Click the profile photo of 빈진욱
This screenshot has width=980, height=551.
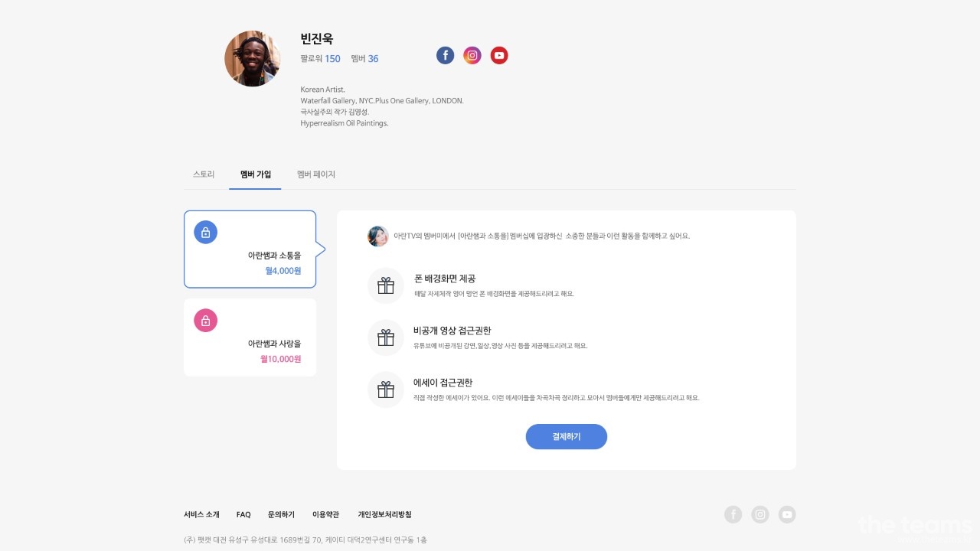point(252,59)
